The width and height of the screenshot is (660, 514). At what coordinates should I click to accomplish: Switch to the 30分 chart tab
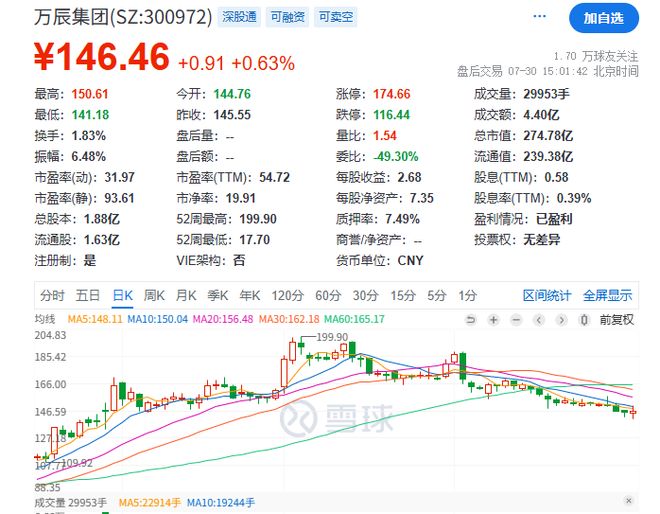[365, 296]
